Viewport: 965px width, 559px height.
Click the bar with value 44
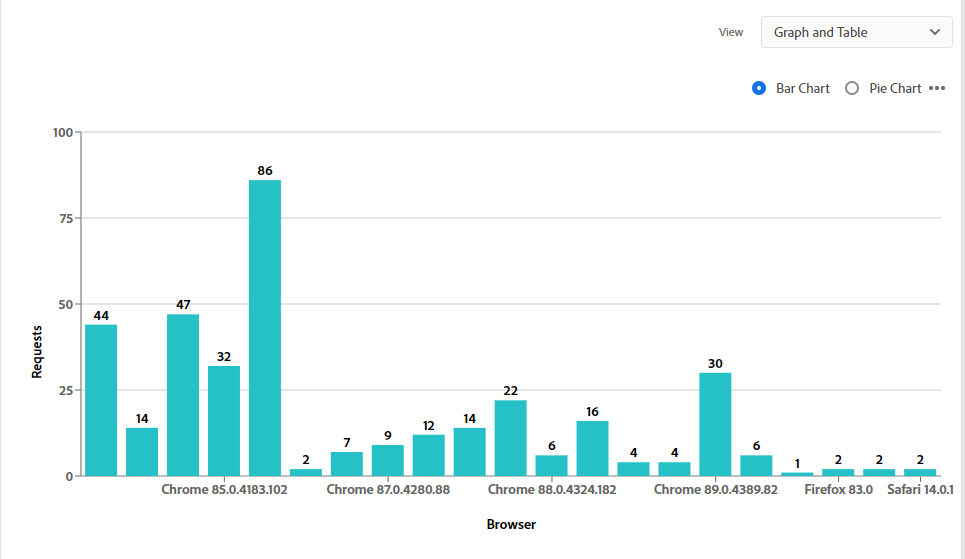(101, 400)
